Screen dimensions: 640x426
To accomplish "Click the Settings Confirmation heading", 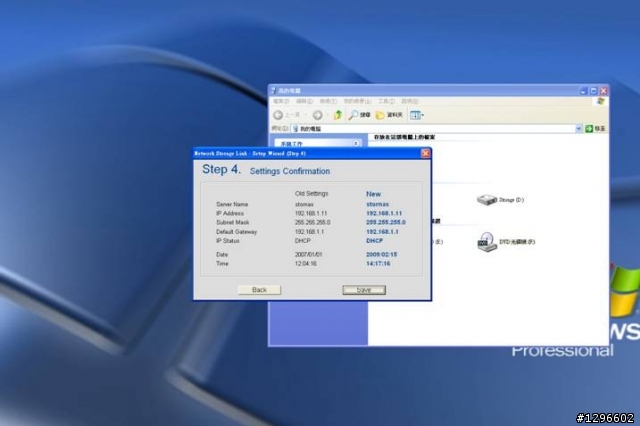I will (290, 171).
